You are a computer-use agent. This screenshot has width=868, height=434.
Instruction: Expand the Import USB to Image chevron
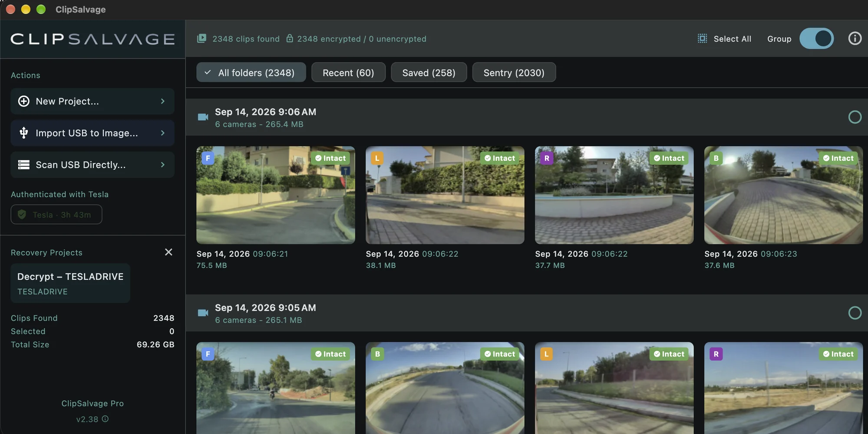click(163, 133)
